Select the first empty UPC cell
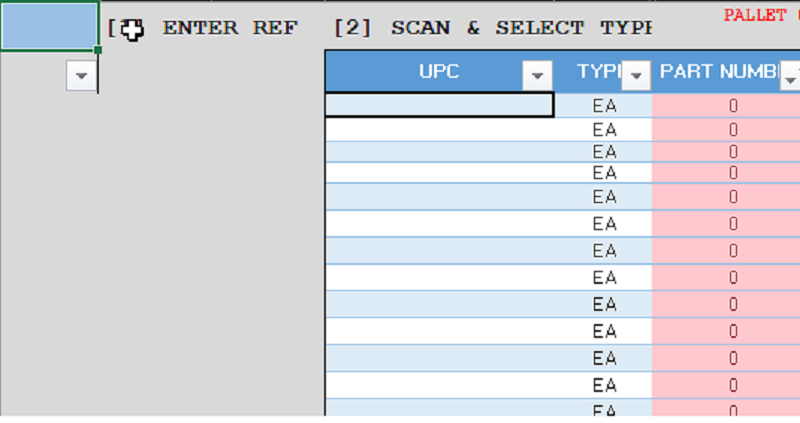Screen dimensions: 800x423 click(439, 105)
